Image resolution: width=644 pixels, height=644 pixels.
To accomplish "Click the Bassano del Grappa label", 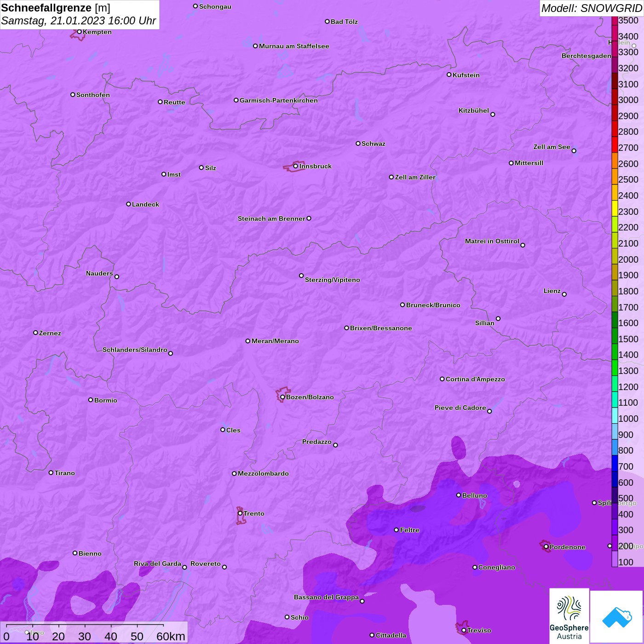I will (x=326, y=597).
